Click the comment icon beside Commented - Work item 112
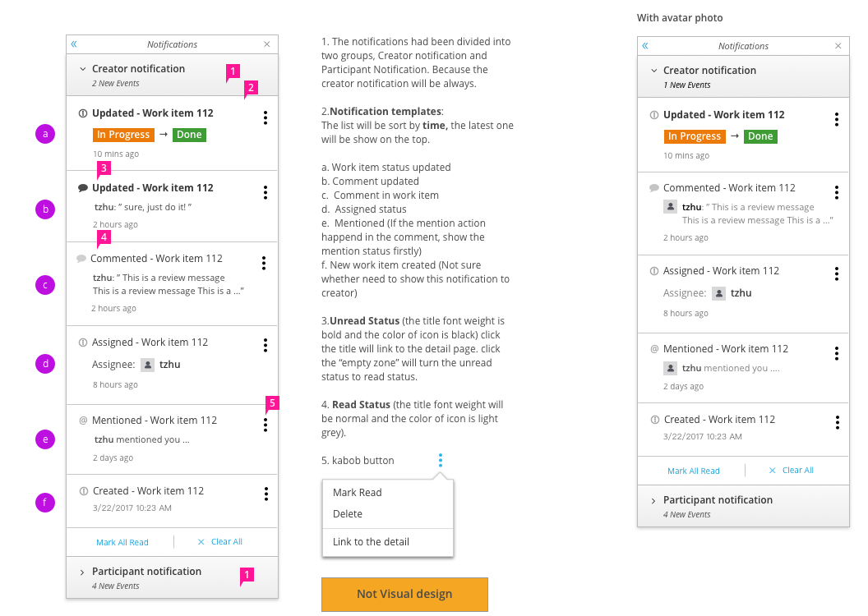 (x=82, y=258)
